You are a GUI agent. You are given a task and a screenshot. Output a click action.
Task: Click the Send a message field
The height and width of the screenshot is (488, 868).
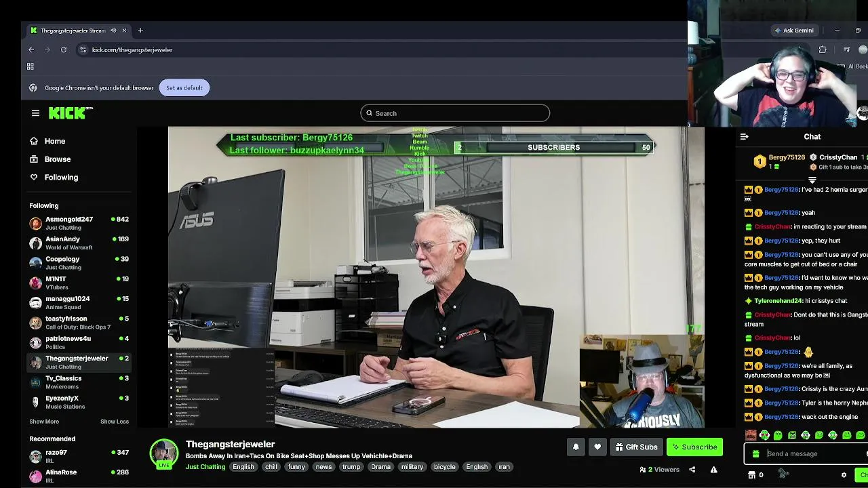(x=814, y=454)
